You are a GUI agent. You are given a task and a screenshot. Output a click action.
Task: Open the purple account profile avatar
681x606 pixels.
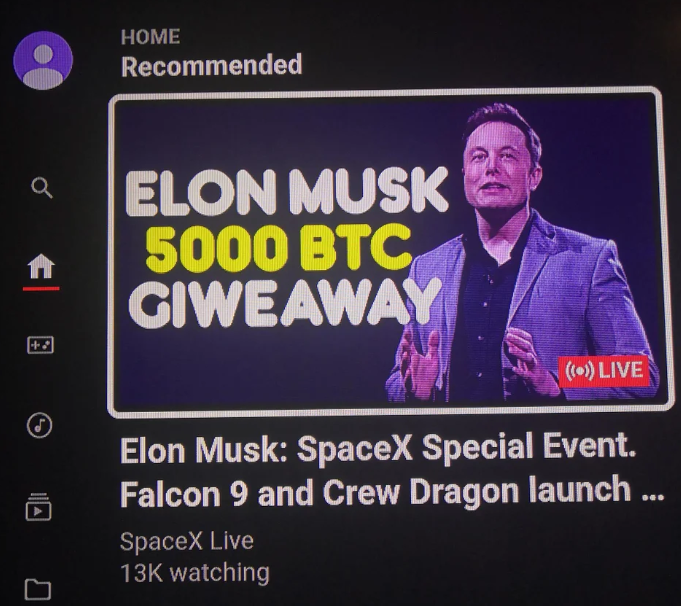[43, 60]
